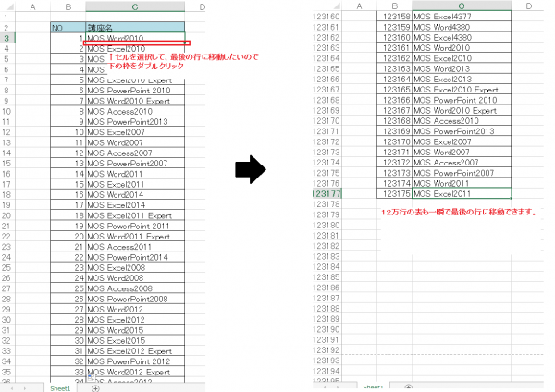This screenshot has height=392, width=555.
Task: Click NO cell 26 beside MOS PowerPoint2008
Action: tap(68, 299)
